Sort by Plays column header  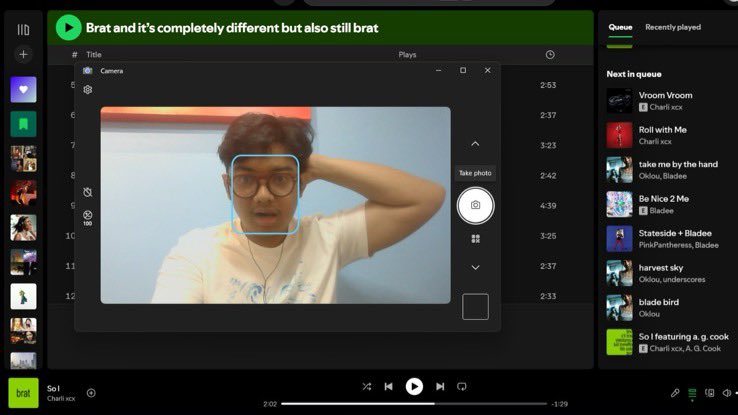point(407,55)
